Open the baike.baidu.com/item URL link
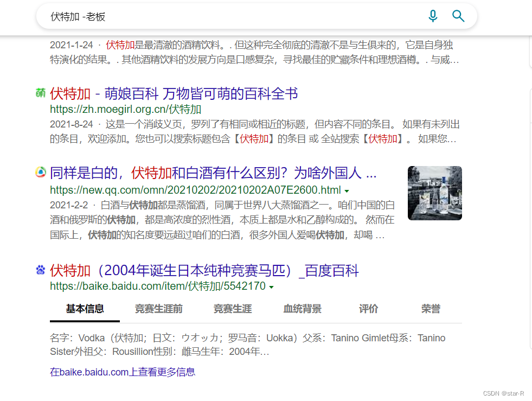 [157, 286]
